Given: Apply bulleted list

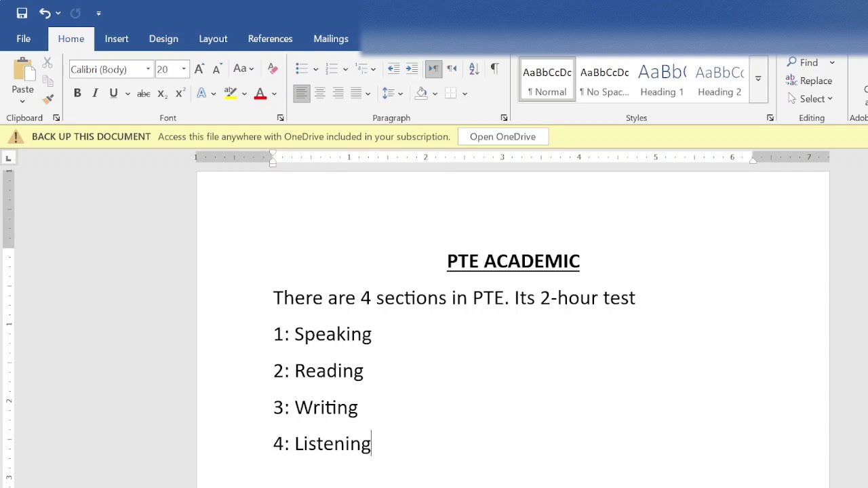Looking at the screenshot, I should (x=302, y=69).
